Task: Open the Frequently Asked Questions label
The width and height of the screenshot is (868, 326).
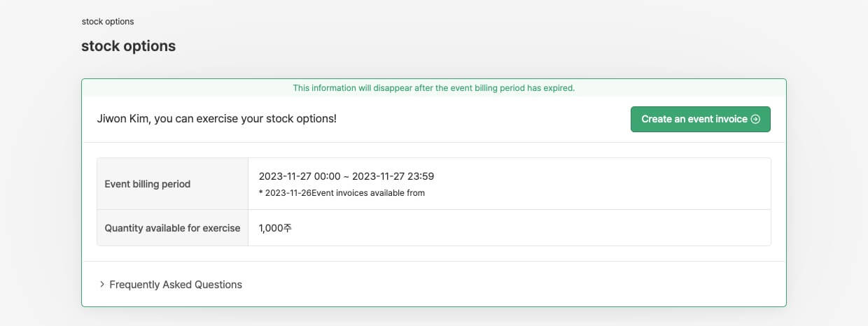Action: point(176,285)
